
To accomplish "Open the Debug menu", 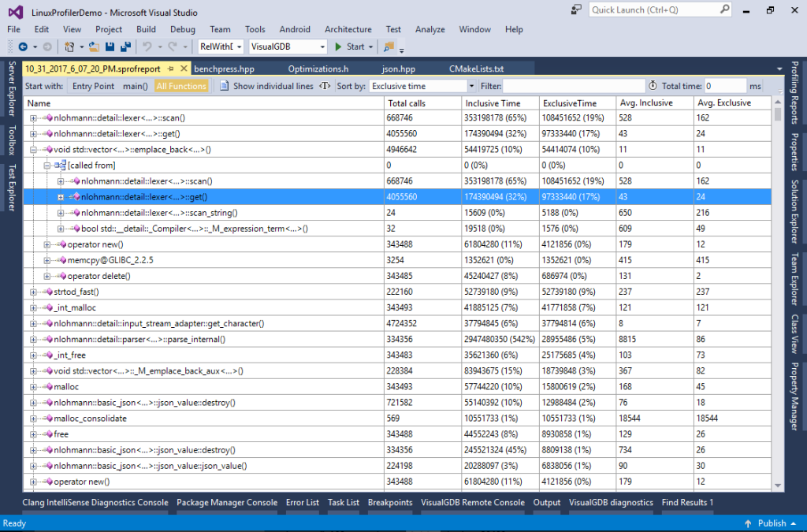I will [182, 29].
